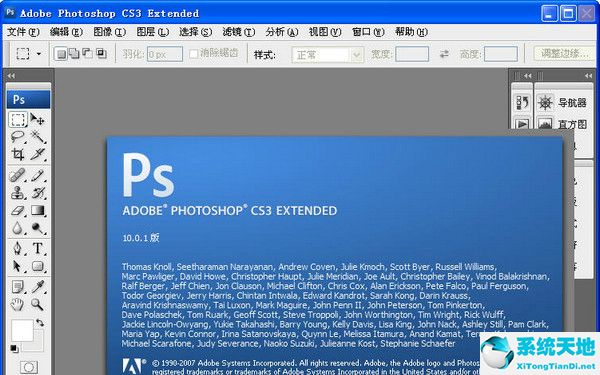Select the Notes tool

(18, 287)
